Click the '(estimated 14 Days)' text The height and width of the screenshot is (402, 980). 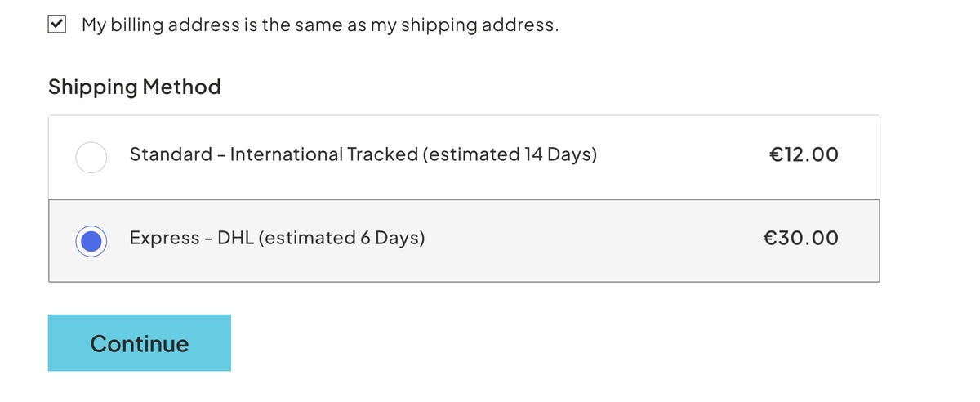click(510, 154)
